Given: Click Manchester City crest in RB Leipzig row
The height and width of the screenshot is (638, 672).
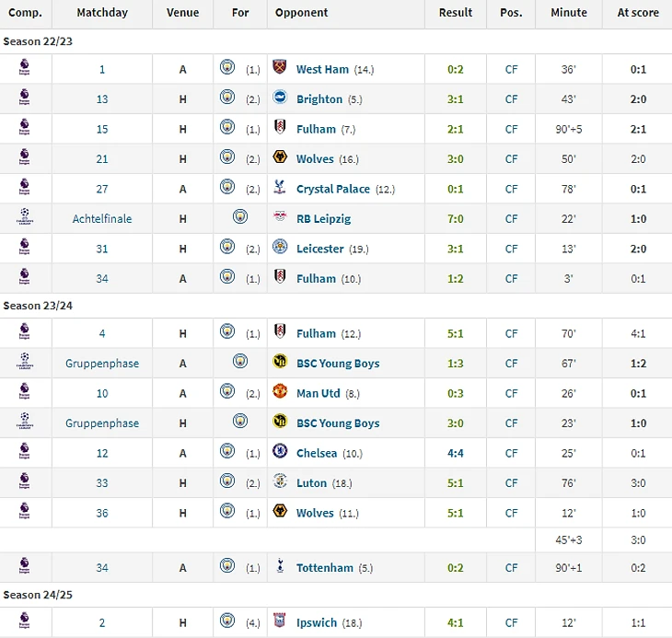Looking at the screenshot, I should click(x=240, y=216).
